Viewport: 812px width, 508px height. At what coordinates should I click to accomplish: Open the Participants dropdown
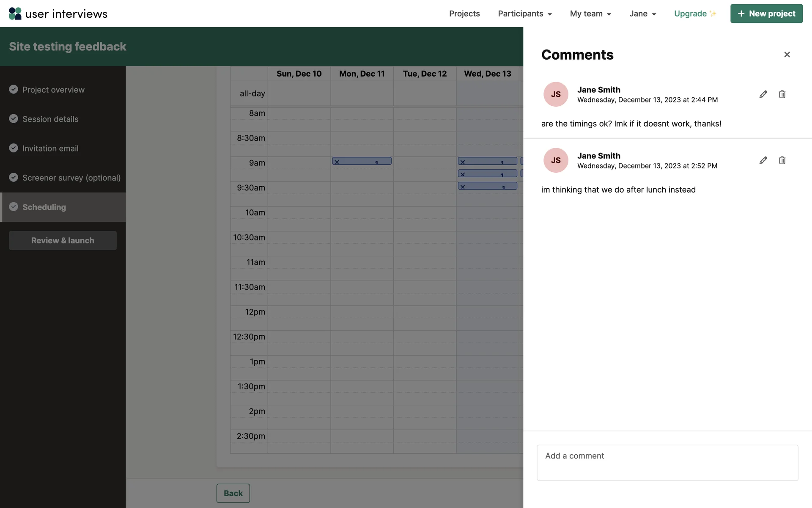(524, 14)
